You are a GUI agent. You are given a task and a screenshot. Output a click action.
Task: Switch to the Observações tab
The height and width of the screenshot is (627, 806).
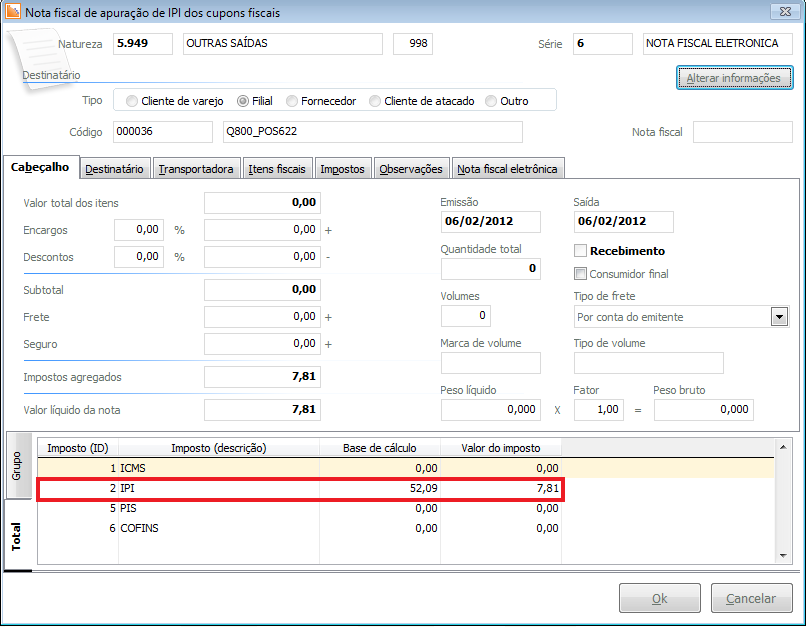tap(411, 169)
